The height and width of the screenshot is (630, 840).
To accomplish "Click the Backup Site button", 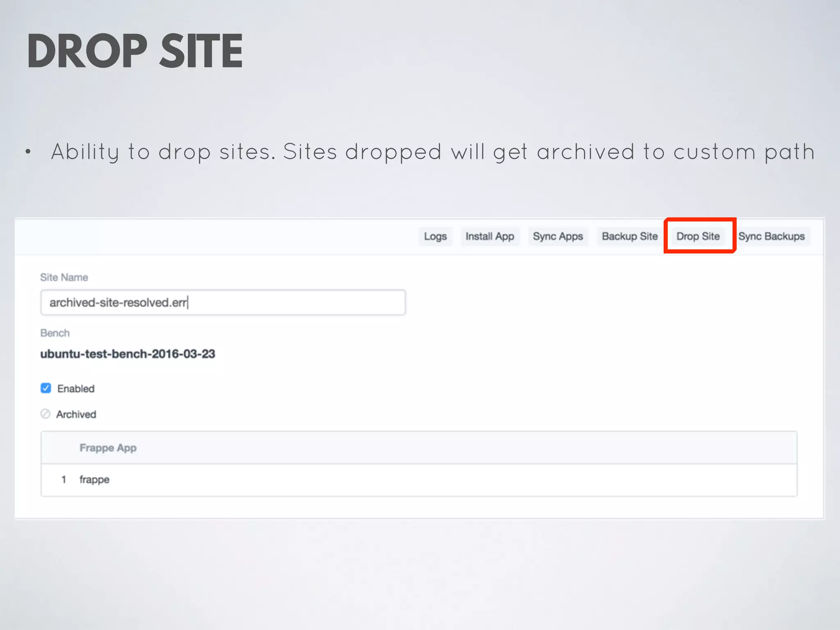I will pyautogui.click(x=630, y=237).
